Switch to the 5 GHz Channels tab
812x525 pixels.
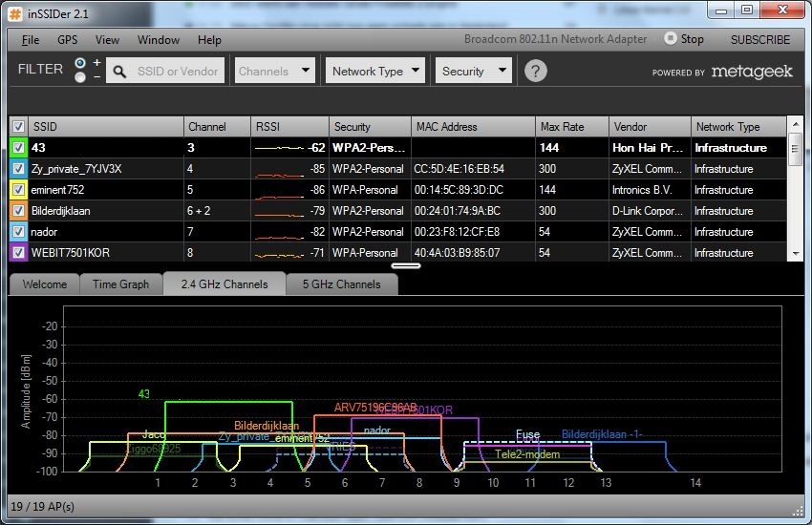point(341,284)
